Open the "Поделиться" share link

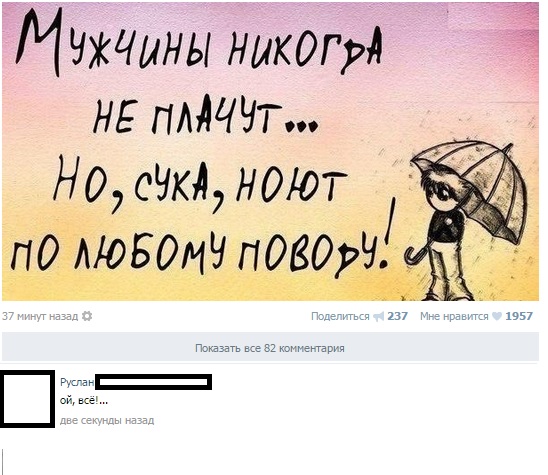[x=340, y=316]
